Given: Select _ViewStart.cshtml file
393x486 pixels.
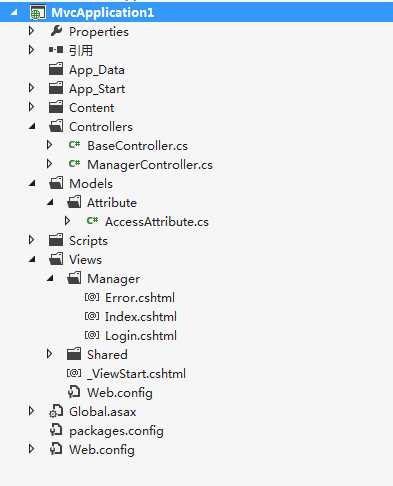Looking at the screenshot, I should pyautogui.click(x=136, y=374).
